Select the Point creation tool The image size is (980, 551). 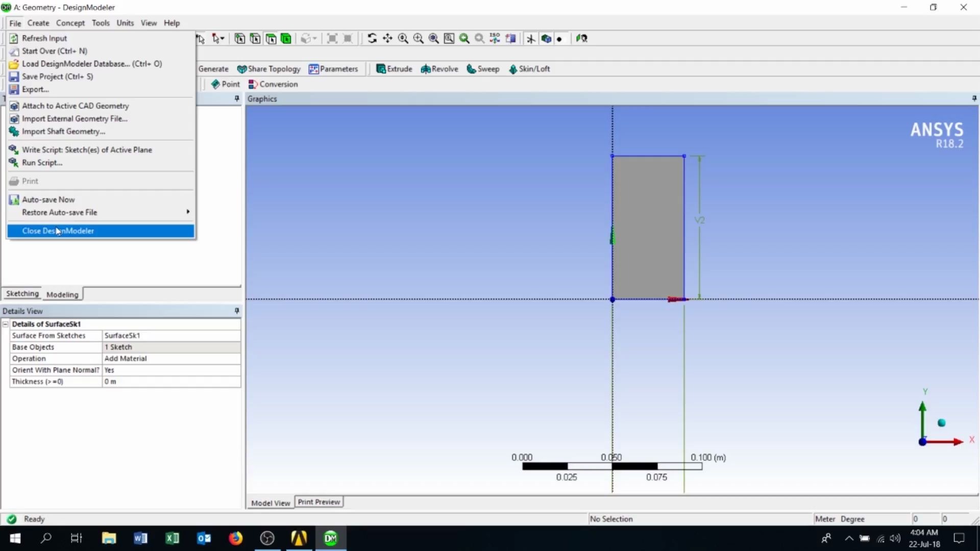coord(225,84)
